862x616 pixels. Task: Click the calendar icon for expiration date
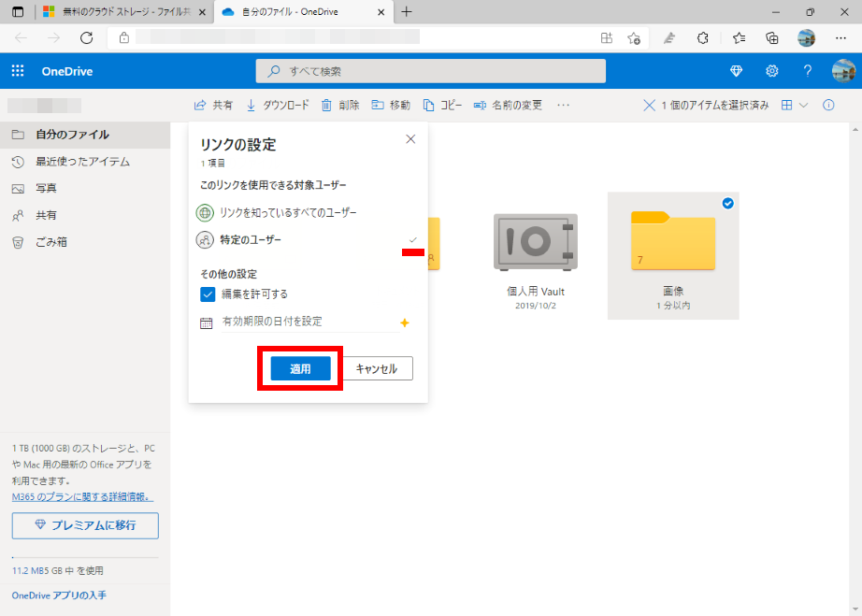207,323
